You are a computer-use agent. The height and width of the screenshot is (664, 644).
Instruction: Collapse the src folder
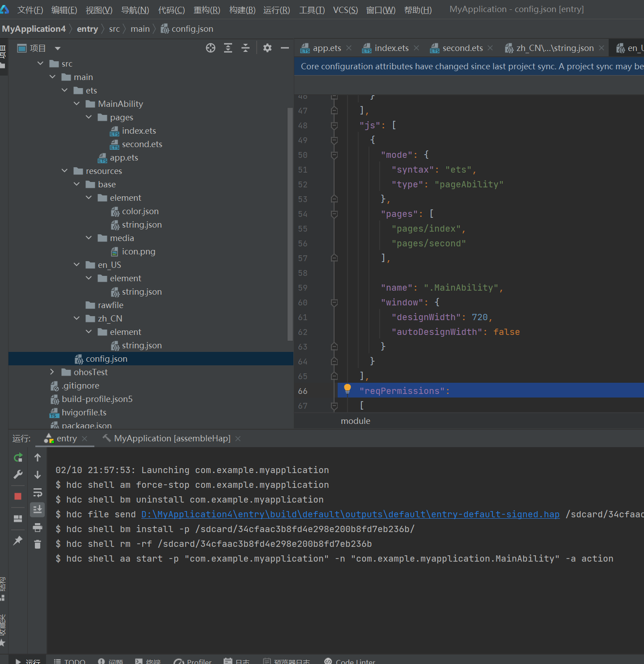pos(41,63)
